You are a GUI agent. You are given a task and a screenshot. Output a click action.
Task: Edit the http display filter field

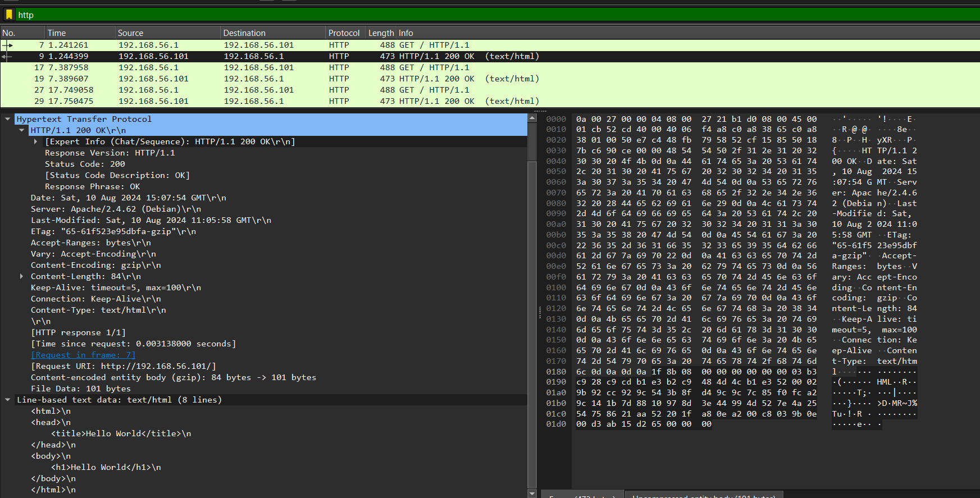497,15
